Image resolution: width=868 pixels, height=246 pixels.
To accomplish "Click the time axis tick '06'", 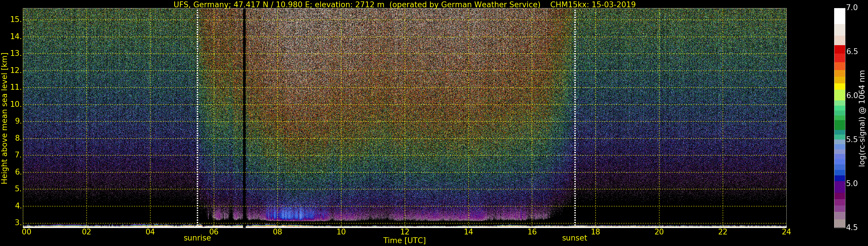I will pos(214,232).
